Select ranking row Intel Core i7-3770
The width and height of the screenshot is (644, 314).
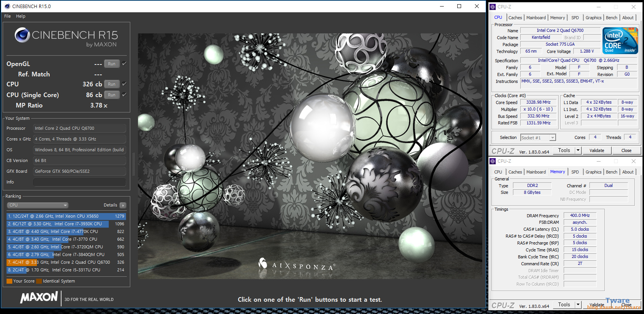click(66, 239)
